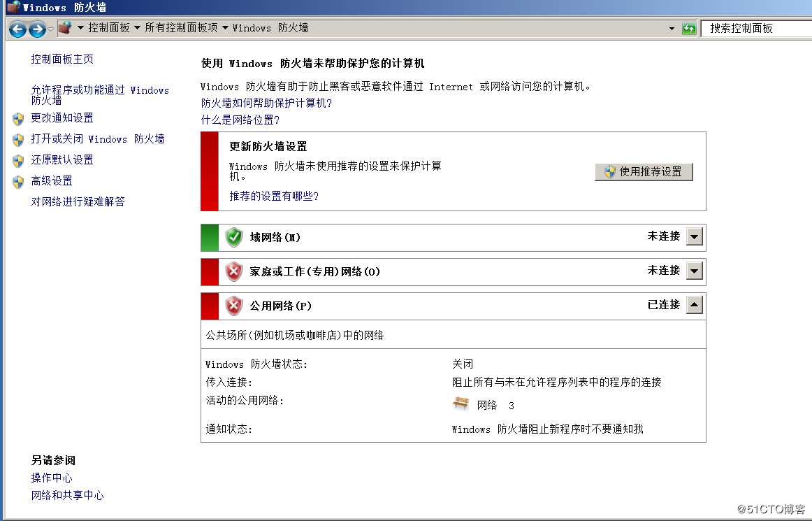Open the address bar history dropdown
Screen dimensions: 812x521
click(672, 29)
